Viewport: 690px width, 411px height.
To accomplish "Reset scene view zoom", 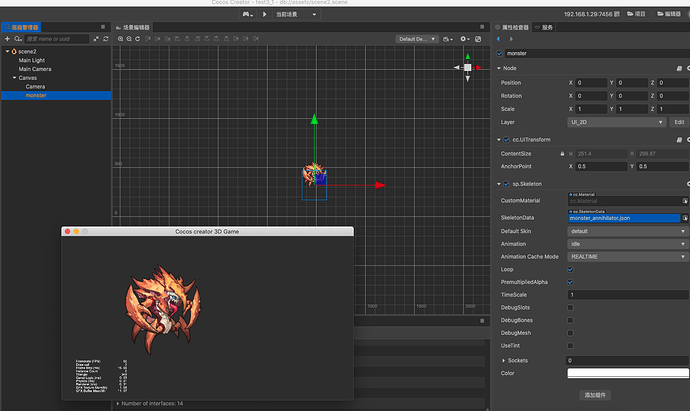I will tap(138, 39).
